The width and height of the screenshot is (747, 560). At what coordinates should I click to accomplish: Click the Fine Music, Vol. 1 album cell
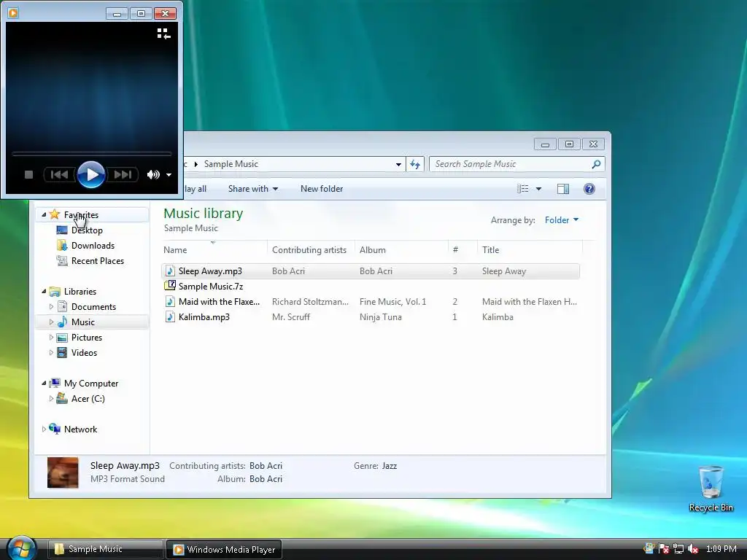393,302
